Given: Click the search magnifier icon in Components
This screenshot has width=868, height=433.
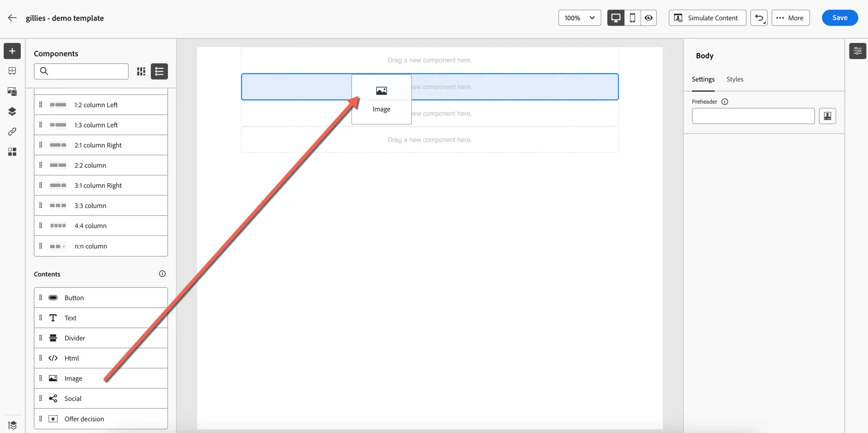Looking at the screenshot, I should point(44,71).
